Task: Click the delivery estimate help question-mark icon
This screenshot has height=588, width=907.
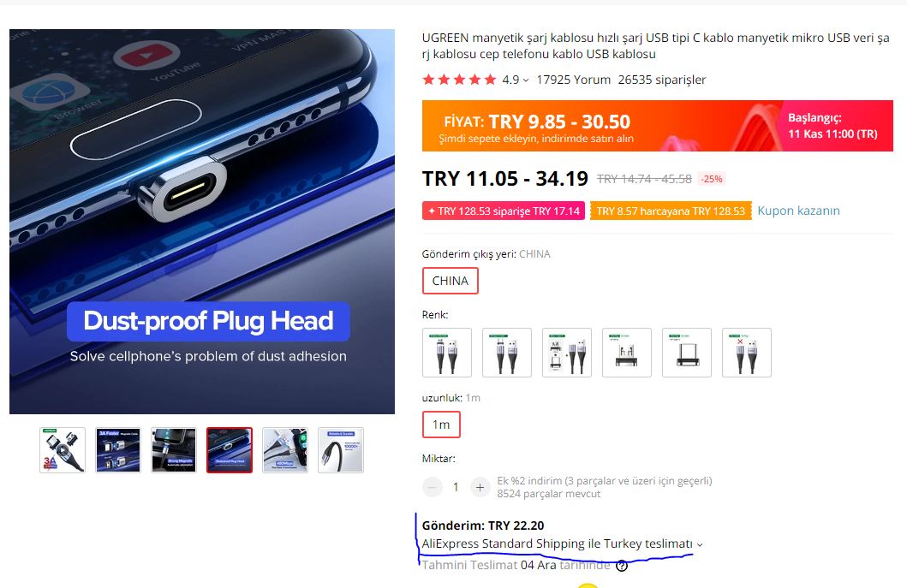Action: tap(621, 566)
